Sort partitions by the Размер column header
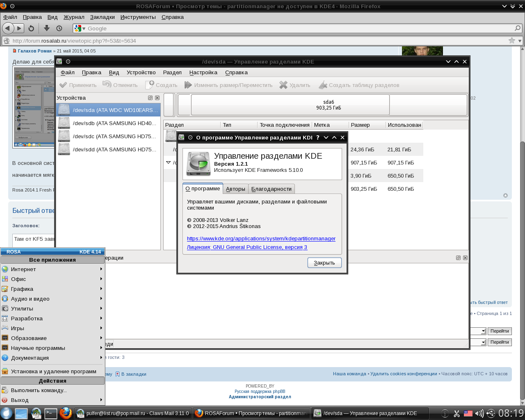The image size is (525, 420). [367, 125]
